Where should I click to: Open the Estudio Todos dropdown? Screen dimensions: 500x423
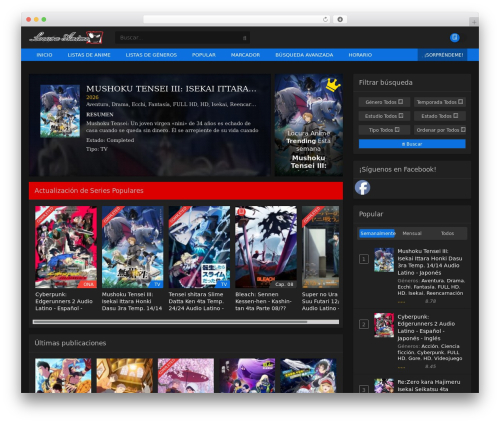coord(384,116)
